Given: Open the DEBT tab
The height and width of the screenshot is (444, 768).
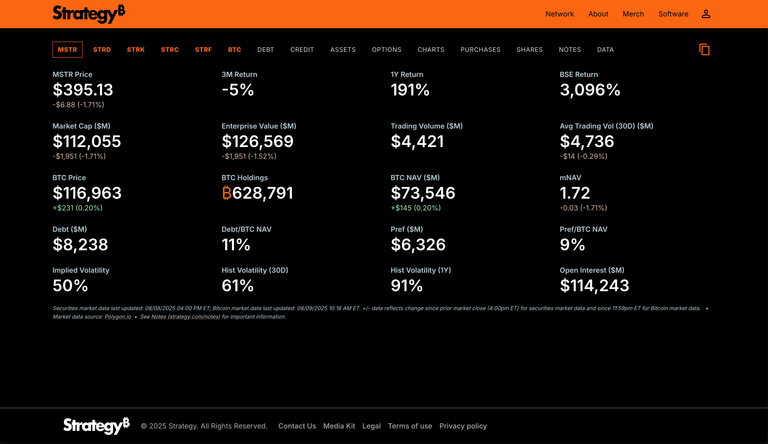Looking at the screenshot, I should (265, 49).
